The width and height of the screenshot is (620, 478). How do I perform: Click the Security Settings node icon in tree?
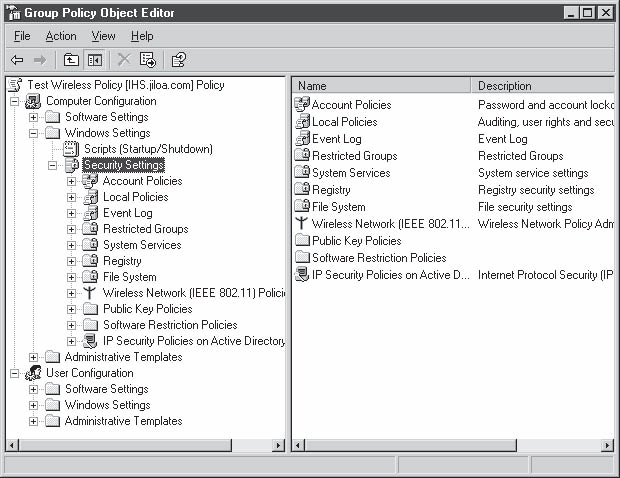72,165
